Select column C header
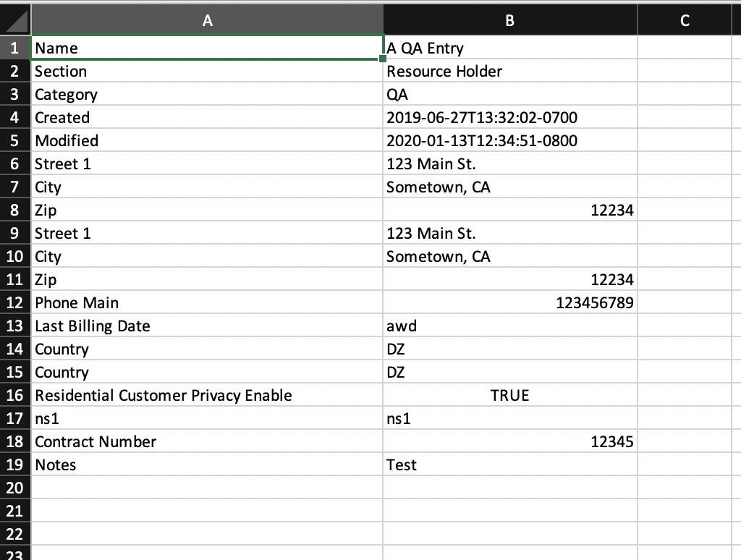 pos(685,21)
